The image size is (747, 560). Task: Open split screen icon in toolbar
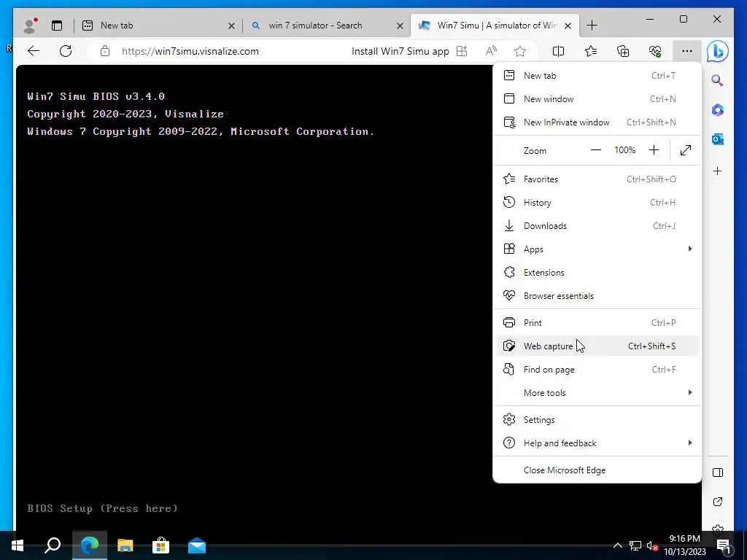pyautogui.click(x=558, y=51)
